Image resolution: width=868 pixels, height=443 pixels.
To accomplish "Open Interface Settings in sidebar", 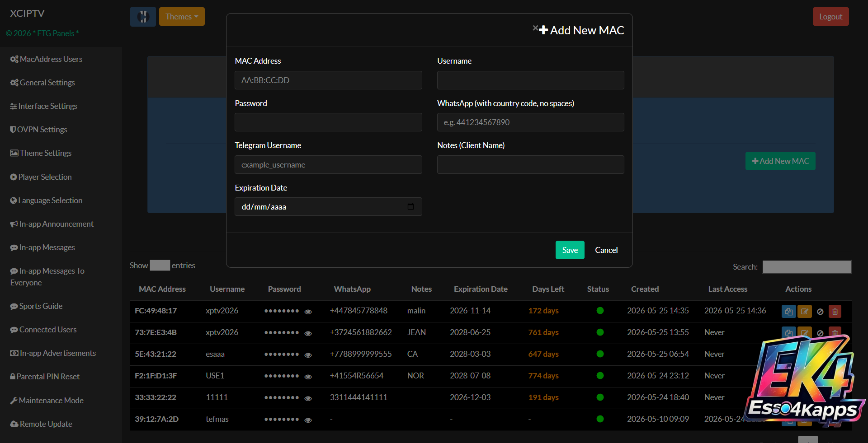I will pos(43,106).
